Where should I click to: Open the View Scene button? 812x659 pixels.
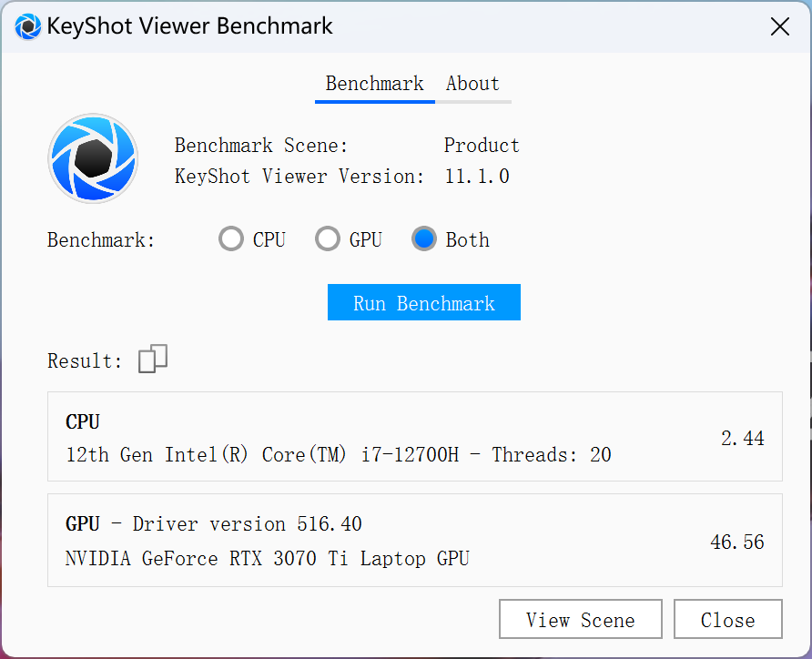tap(581, 619)
